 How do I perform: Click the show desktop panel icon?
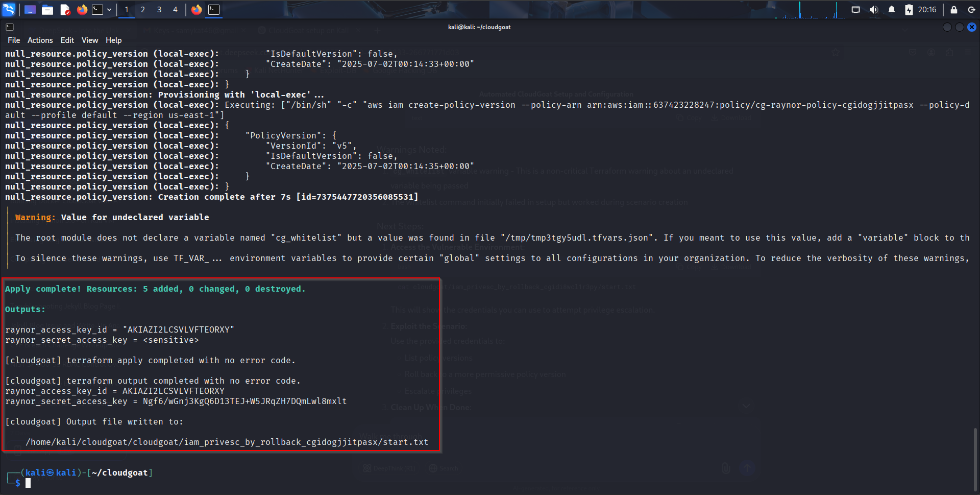30,10
